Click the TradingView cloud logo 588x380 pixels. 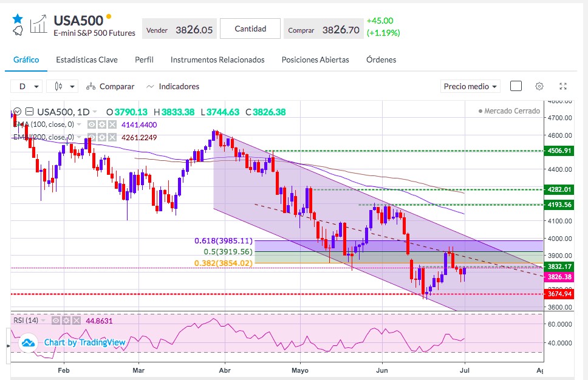pyautogui.click(x=28, y=342)
